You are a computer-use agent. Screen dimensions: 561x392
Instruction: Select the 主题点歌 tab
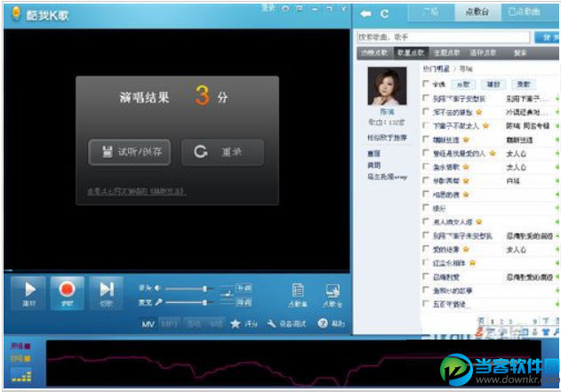(x=447, y=53)
